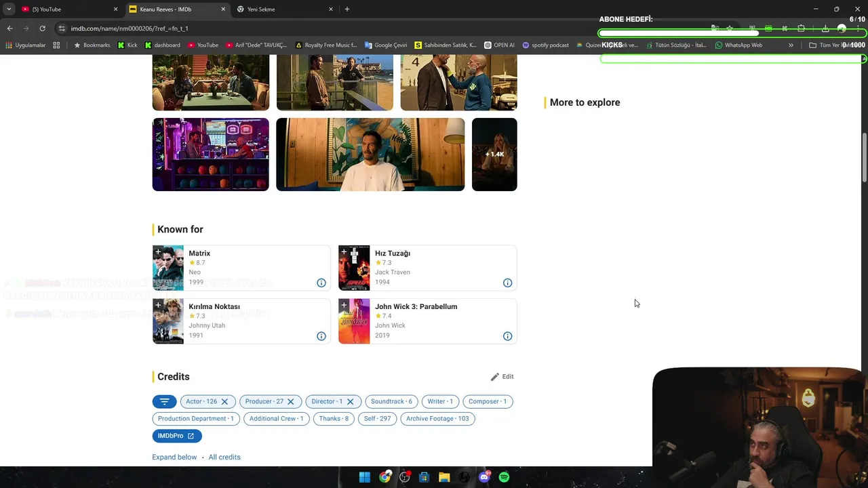View the +1.4K more photos thumbnail
868x488 pixels.
[494, 155]
